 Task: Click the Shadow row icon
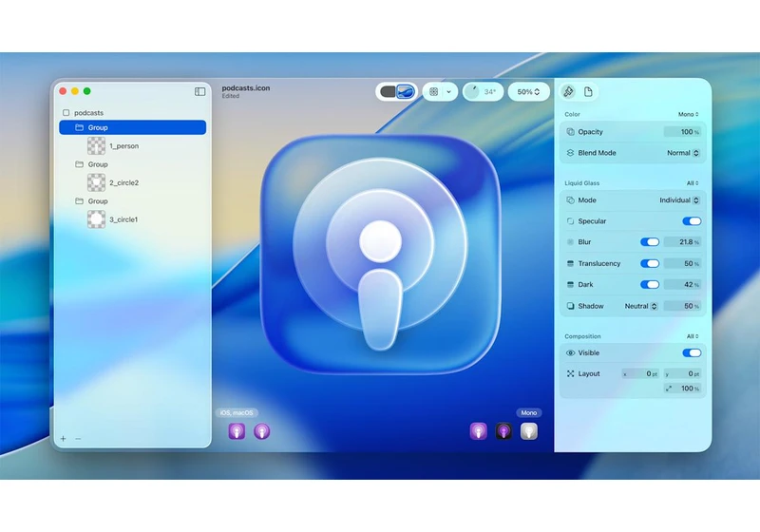coord(571,306)
